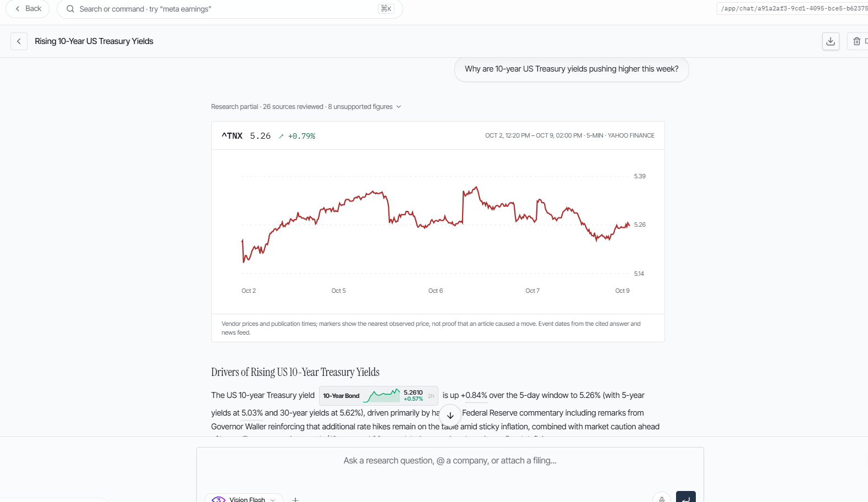
Task: Click the Oct 2 axis label
Action: click(249, 291)
